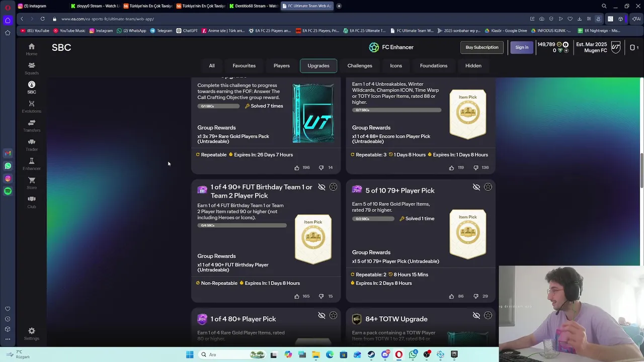Open File Explorer from the taskbar
This screenshot has height=362, width=644.
[316, 354]
